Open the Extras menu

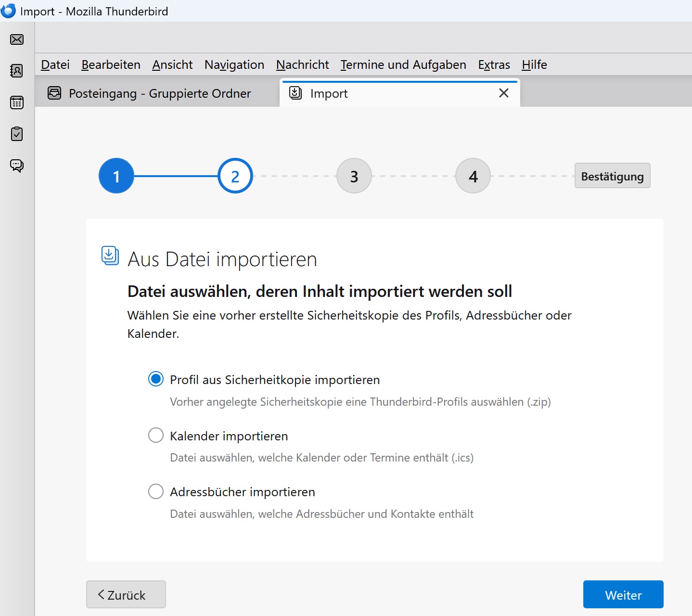[494, 64]
